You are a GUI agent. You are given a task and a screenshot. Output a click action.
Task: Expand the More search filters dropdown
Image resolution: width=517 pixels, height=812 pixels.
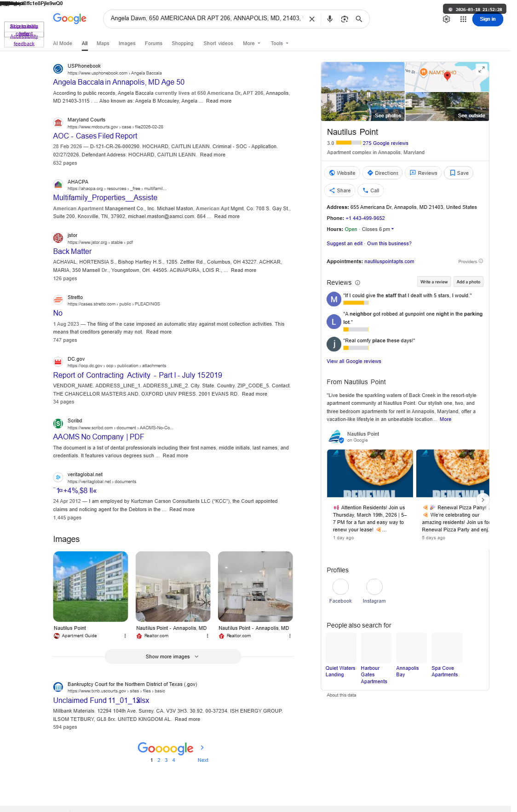click(x=252, y=43)
